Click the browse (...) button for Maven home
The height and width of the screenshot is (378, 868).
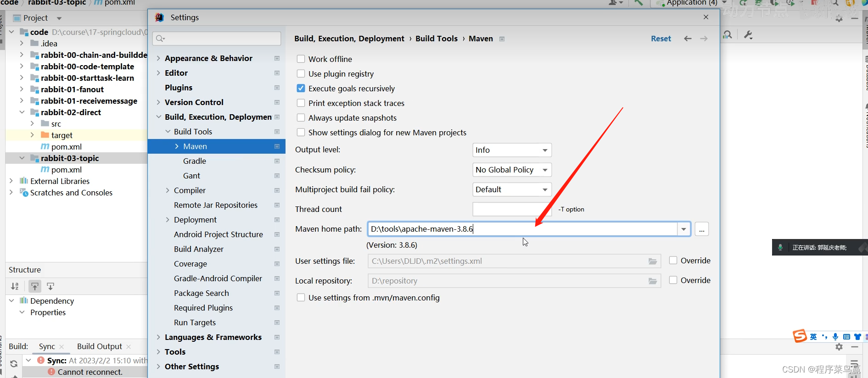pyautogui.click(x=701, y=229)
